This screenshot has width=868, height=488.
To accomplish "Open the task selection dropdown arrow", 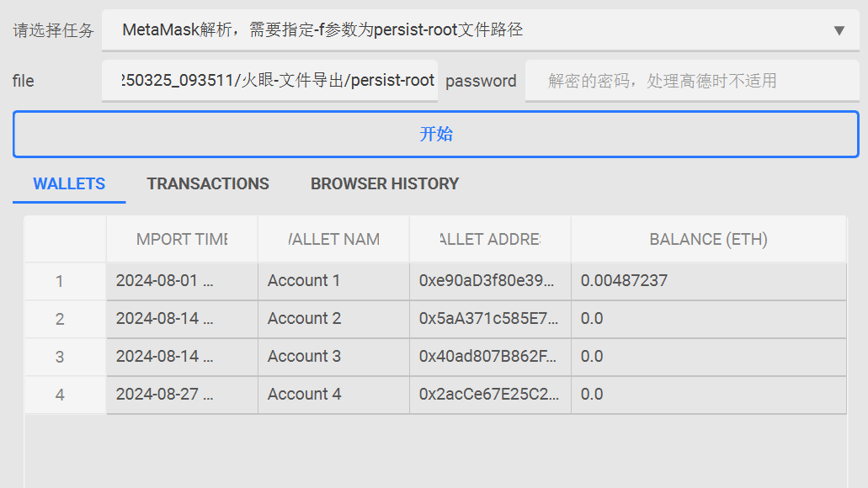I will pyautogui.click(x=839, y=30).
